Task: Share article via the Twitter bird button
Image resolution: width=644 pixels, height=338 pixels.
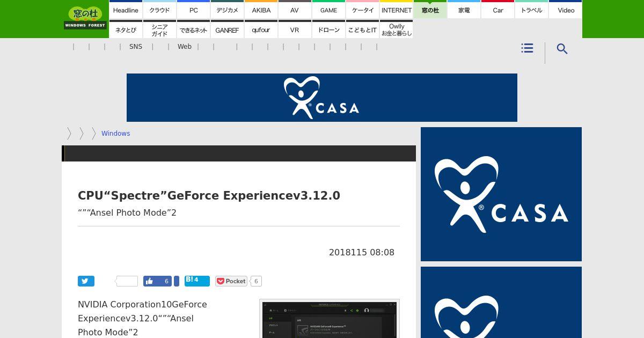Action: tap(86, 281)
